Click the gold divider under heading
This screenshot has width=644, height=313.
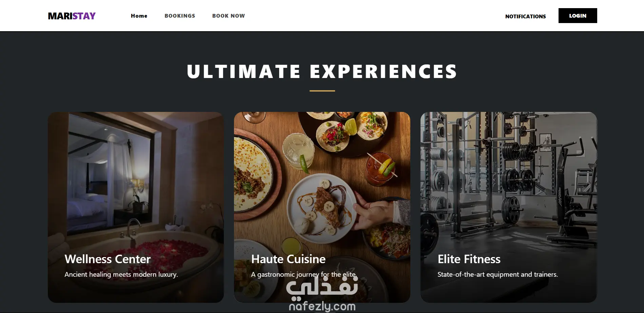tap(322, 91)
